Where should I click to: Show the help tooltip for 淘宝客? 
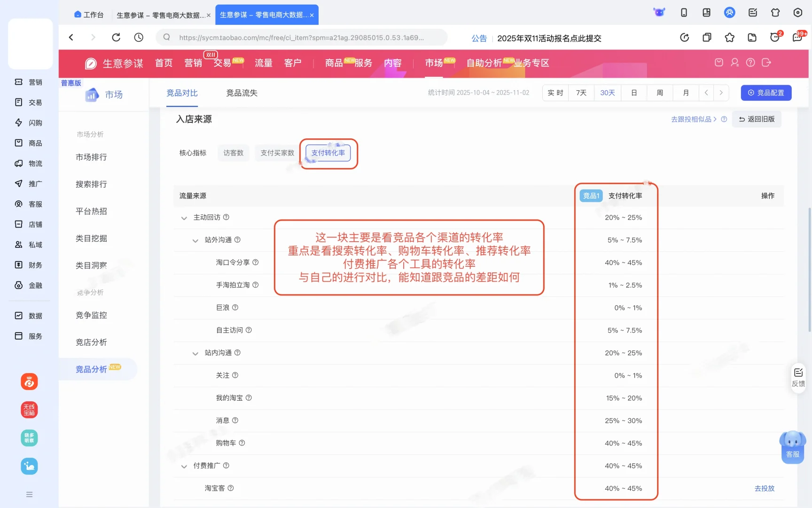tap(231, 488)
